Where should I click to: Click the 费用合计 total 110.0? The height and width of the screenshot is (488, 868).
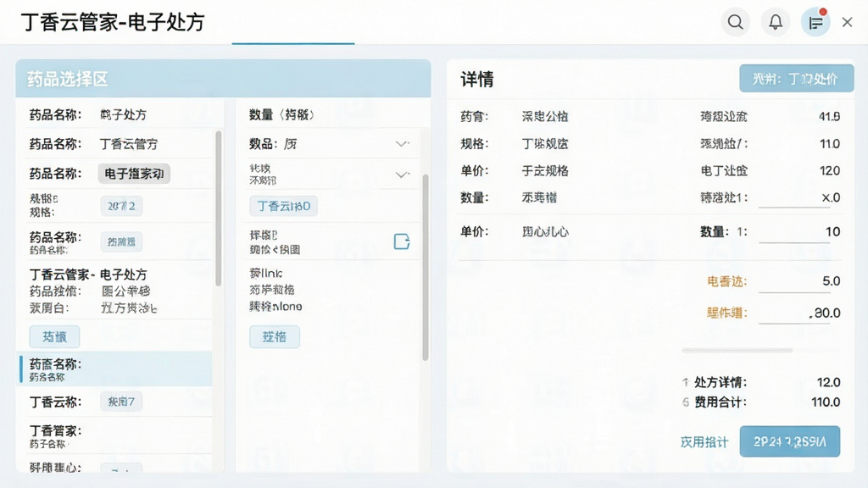pyautogui.click(x=826, y=402)
